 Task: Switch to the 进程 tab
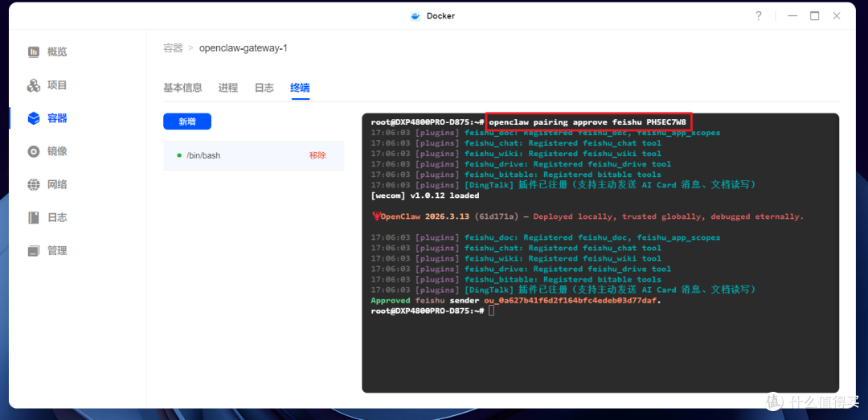[x=228, y=88]
